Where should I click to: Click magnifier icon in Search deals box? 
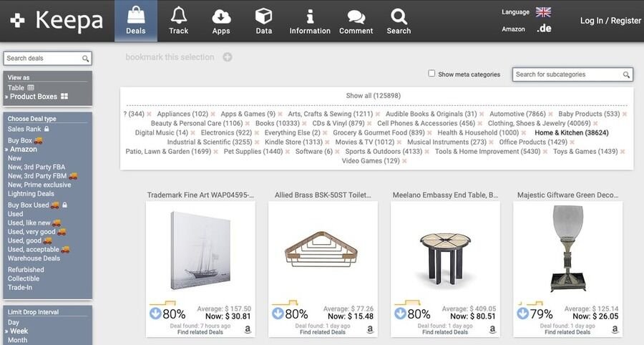coord(85,59)
